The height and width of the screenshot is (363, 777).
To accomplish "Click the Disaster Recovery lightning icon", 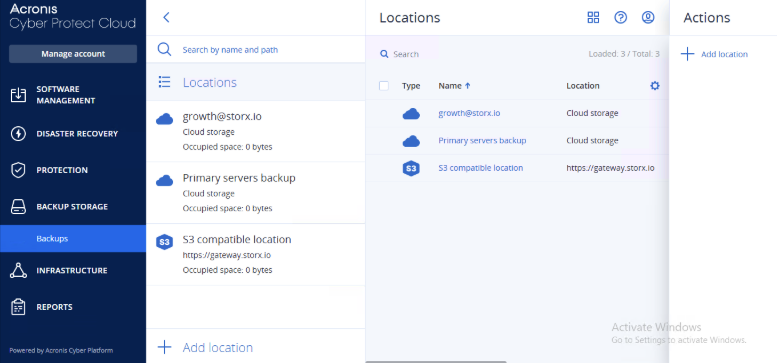I will click(18, 134).
